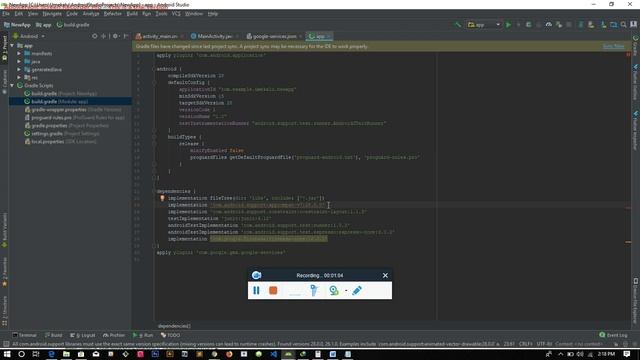The width and height of the screenshot is (640, 360).
Task: Select settings.gradle file
Action: tap(62, 133)
